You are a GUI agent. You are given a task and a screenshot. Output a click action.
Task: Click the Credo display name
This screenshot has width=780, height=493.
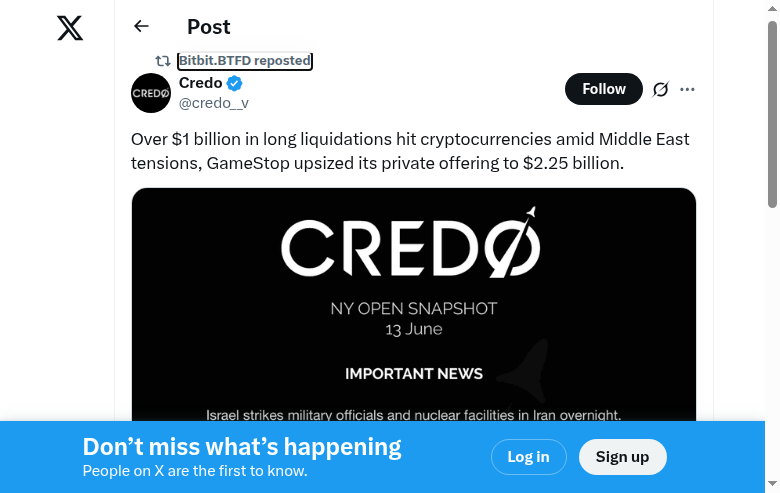(x=200, y=83)
